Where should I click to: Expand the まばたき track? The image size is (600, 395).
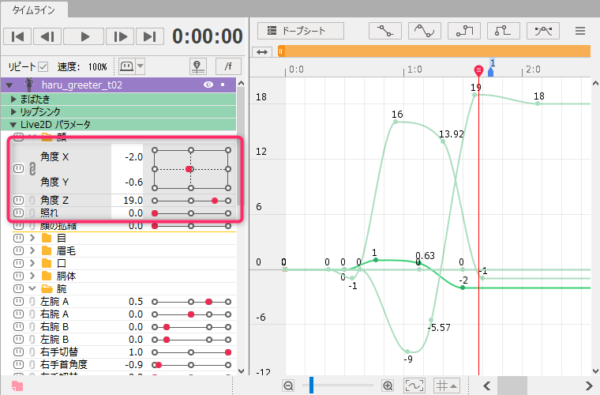click(x=13, y=100)
